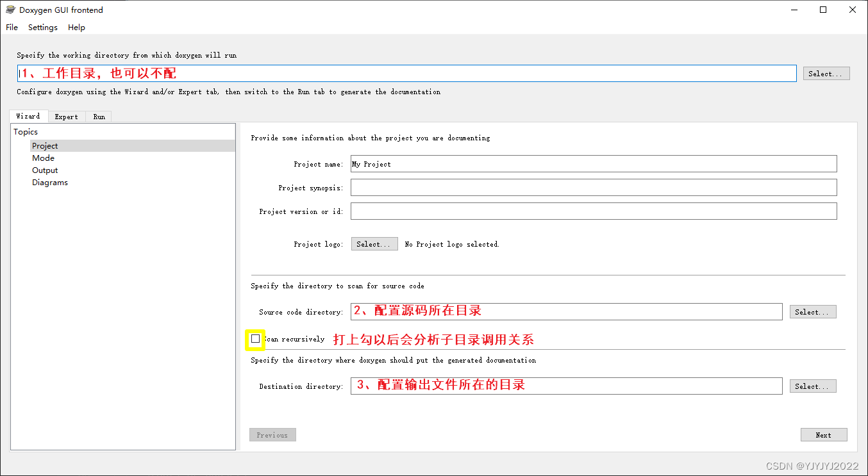
Task: Open the File menu
Action: pyautogui.click(x=12, y=27)
